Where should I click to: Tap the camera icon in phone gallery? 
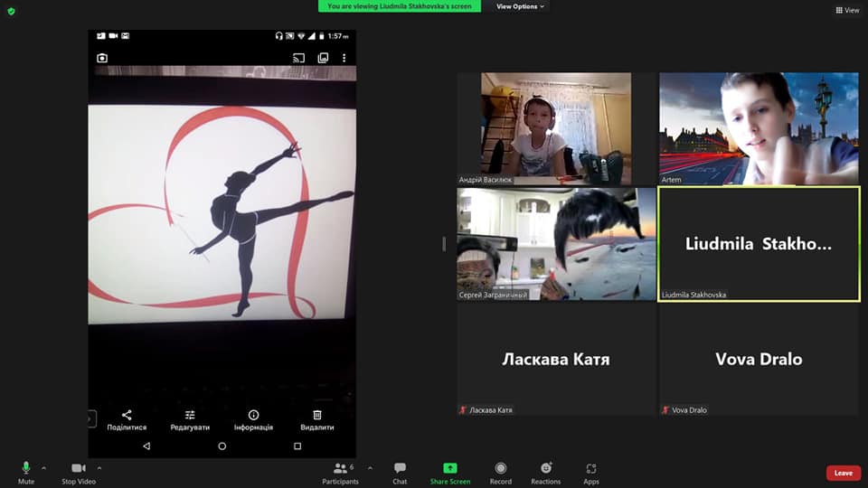pyautogui.click(x=102, y=58)
